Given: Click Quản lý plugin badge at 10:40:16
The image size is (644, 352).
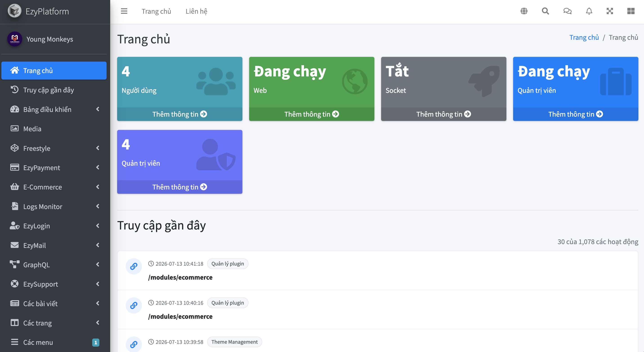Looking at the screenshot, I should point(228,303).
